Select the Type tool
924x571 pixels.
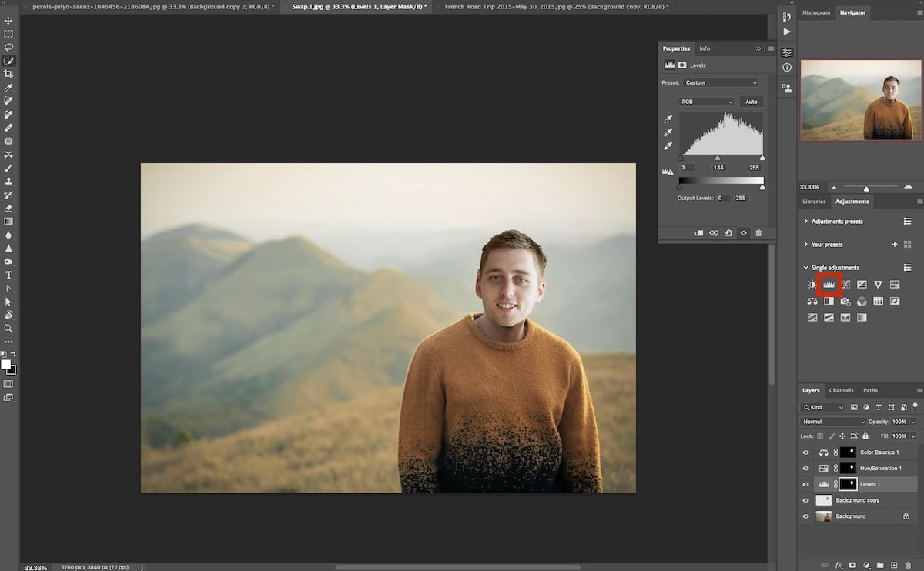point(8,273)
